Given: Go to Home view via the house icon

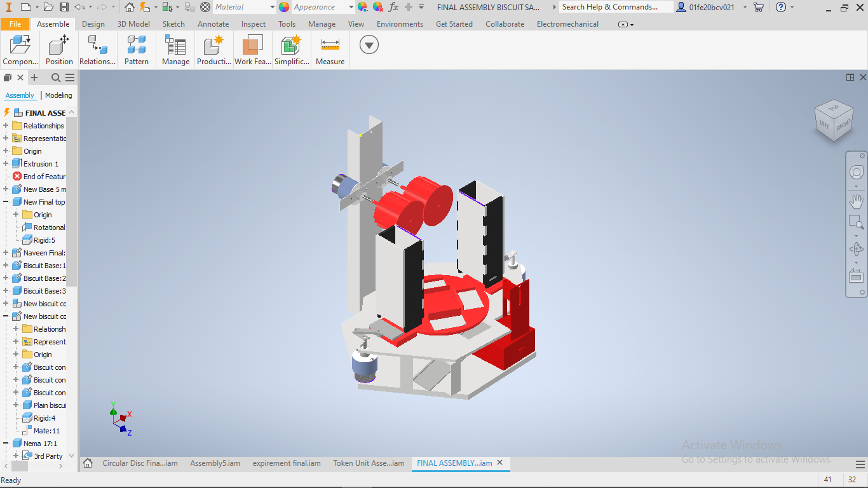Looking at the screenshot, I should click(x=130, y=7).
